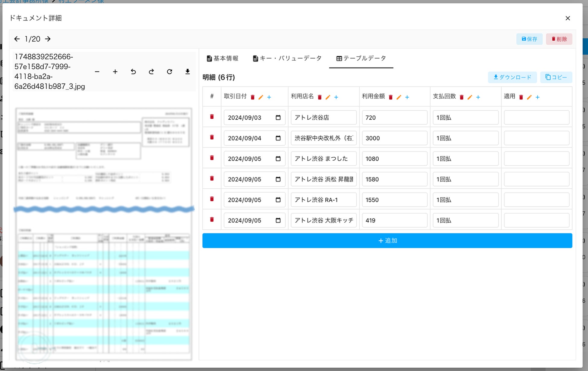The height and width of the screenshot is (371, 588).
Task: Download the image file icon
Action: 188,72
